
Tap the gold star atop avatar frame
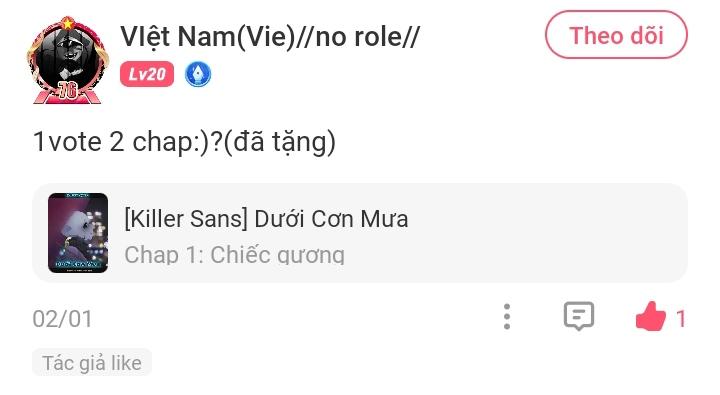pos(68,22)
